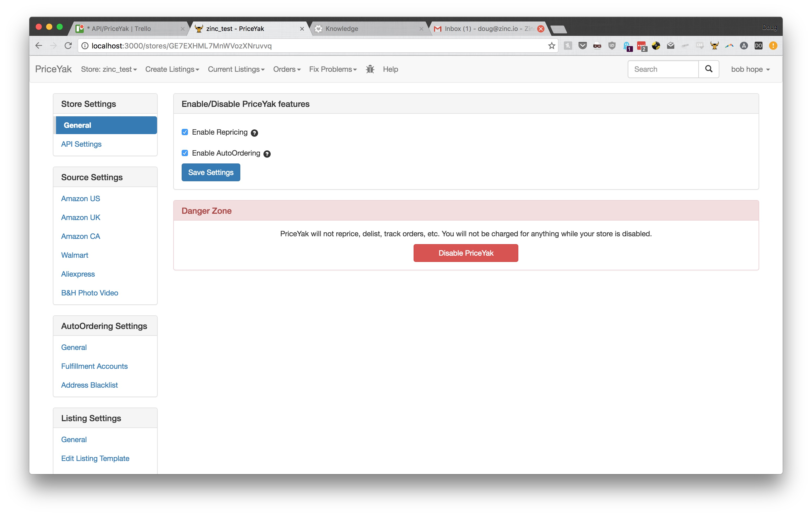Open the Store: zinc_test dropdown

click(109, 69)
